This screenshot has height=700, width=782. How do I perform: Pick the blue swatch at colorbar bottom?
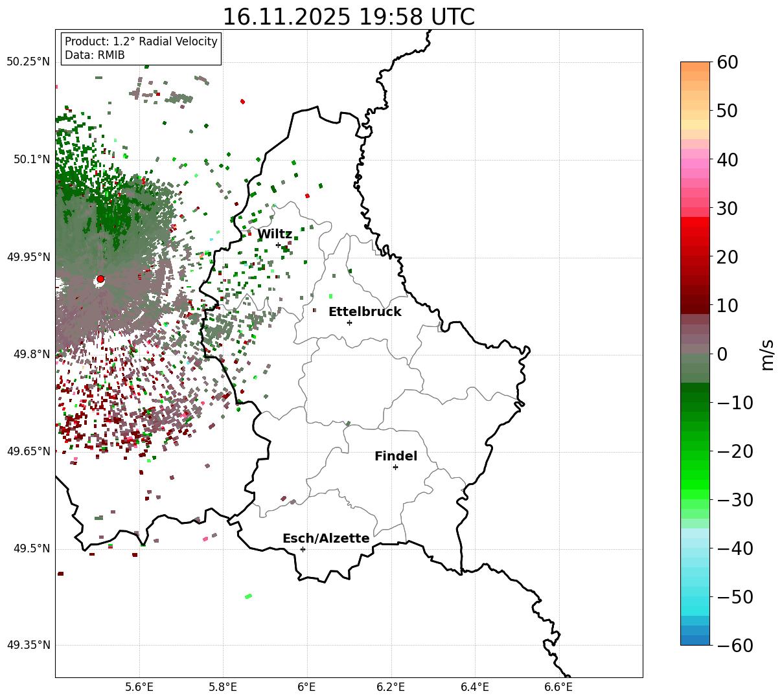[695, 640]
